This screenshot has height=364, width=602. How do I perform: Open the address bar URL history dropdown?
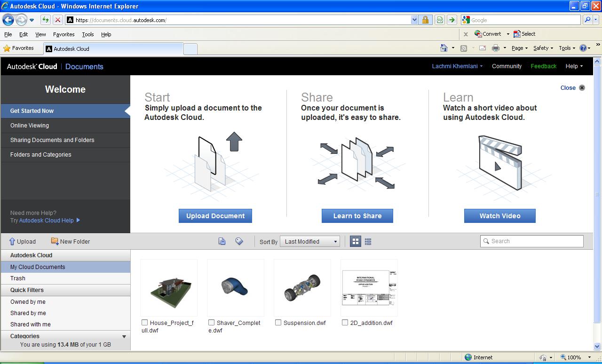coord(414,20)
